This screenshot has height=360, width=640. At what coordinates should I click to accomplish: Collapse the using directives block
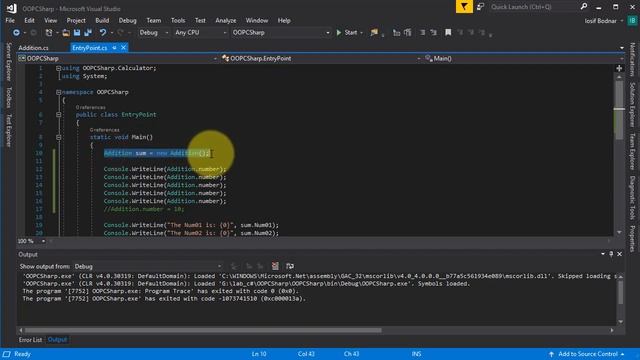pos(58,68)
